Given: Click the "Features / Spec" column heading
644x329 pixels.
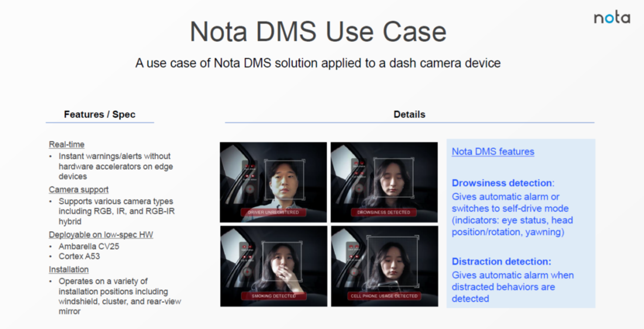Looking at the screenshot, I should point(100,115).
